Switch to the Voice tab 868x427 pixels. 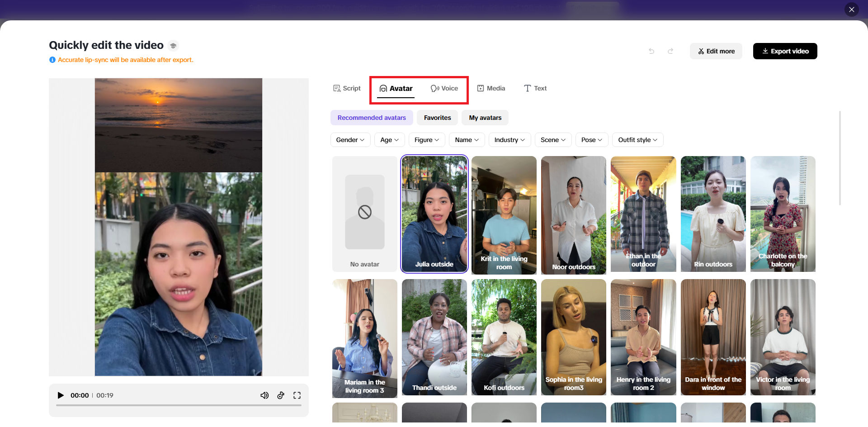444,88
